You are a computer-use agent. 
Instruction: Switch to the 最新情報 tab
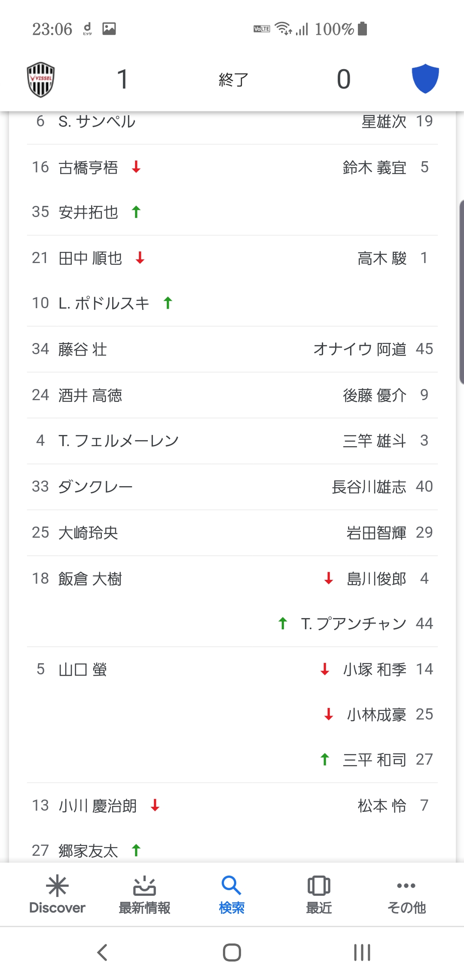pos(144,895)
